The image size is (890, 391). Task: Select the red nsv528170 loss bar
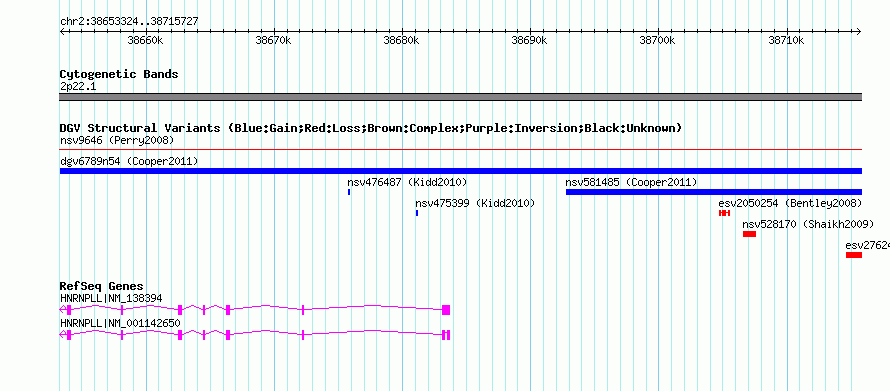[x=749, y=234]
